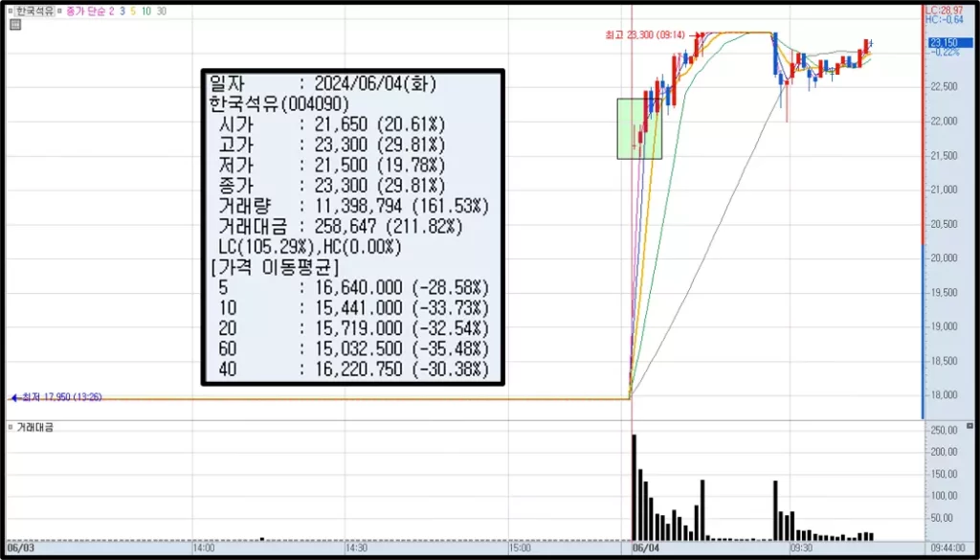
Task: Click the 일자 2024/06/04(화) row in info box
Action: pos(323,83)
